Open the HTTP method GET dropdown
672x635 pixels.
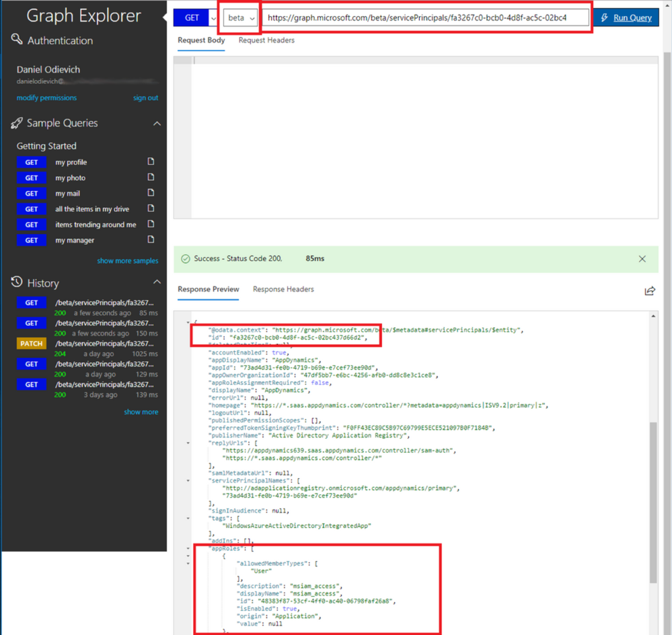[x=213, y=18]
